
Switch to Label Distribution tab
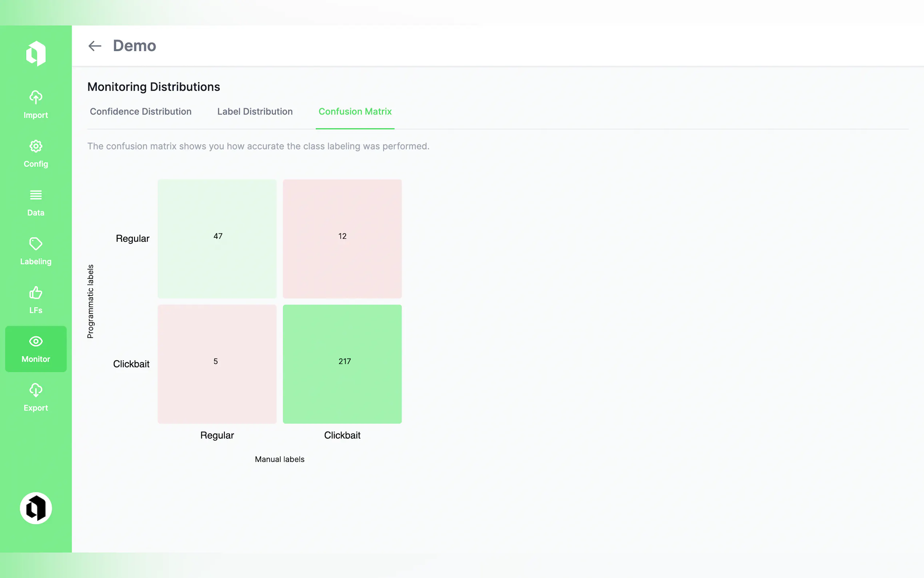(255, 112)
